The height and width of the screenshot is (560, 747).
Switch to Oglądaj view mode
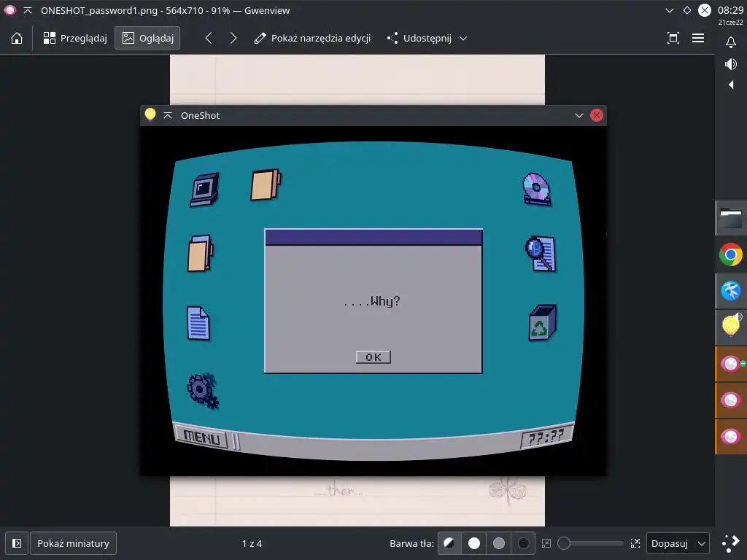click(147, 38)
